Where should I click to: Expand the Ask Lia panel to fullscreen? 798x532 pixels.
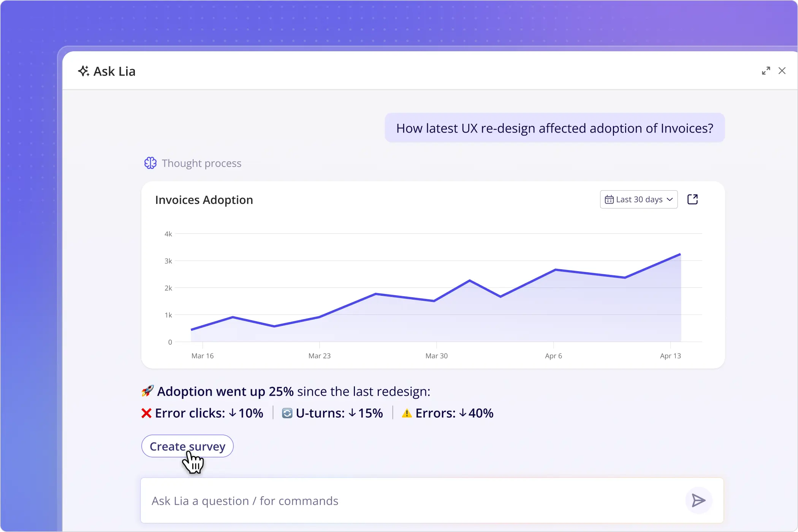coord(766,71)
